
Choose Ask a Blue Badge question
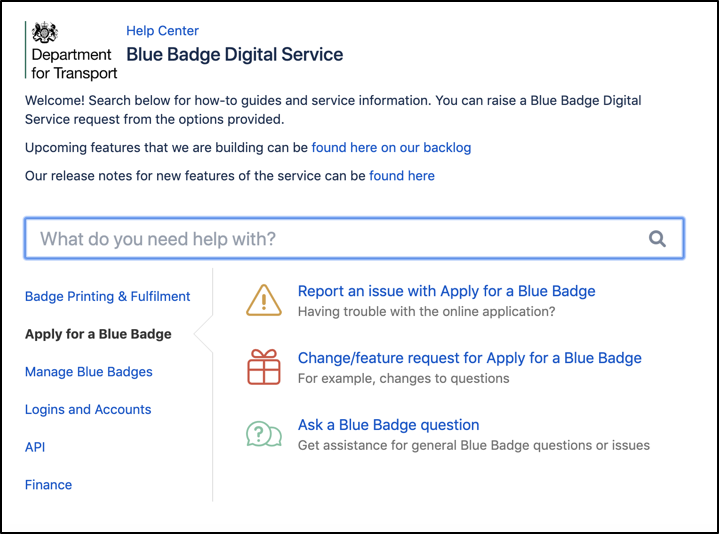pyautogui.click(x=388, y=425)
